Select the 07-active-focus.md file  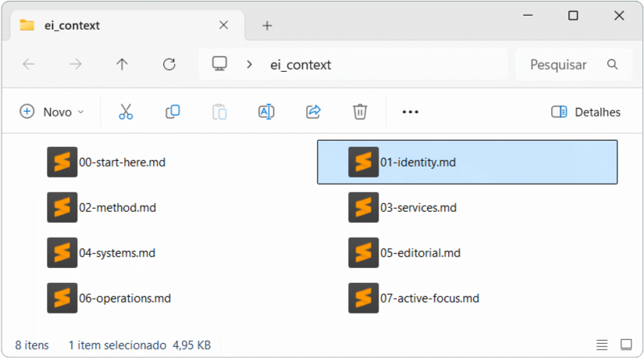pyautogui.click(x=429, y=298)
